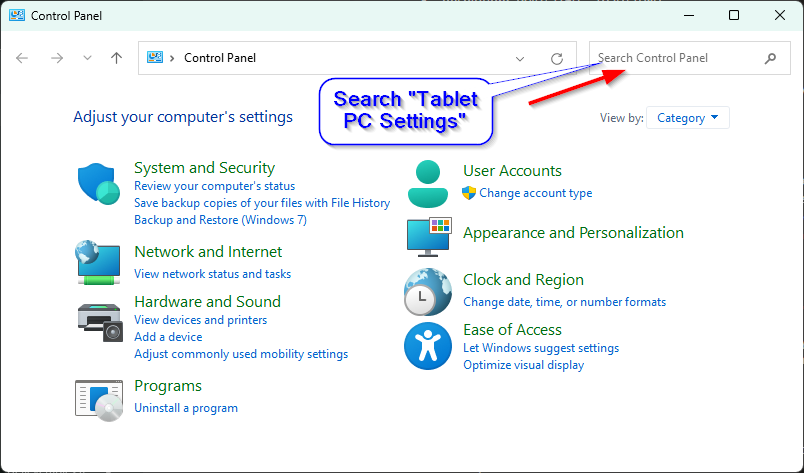Open Appearance and Personalization heading

pos(573,233)
